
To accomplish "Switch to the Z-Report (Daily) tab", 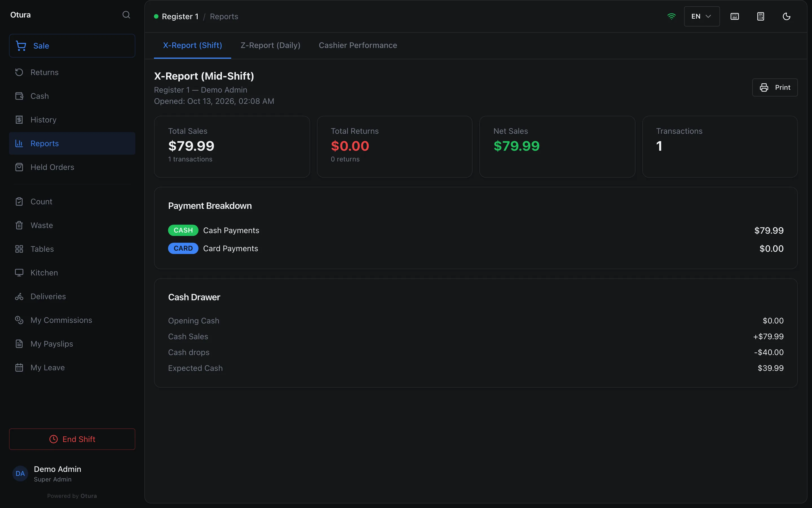I will [x=270, y=45].
